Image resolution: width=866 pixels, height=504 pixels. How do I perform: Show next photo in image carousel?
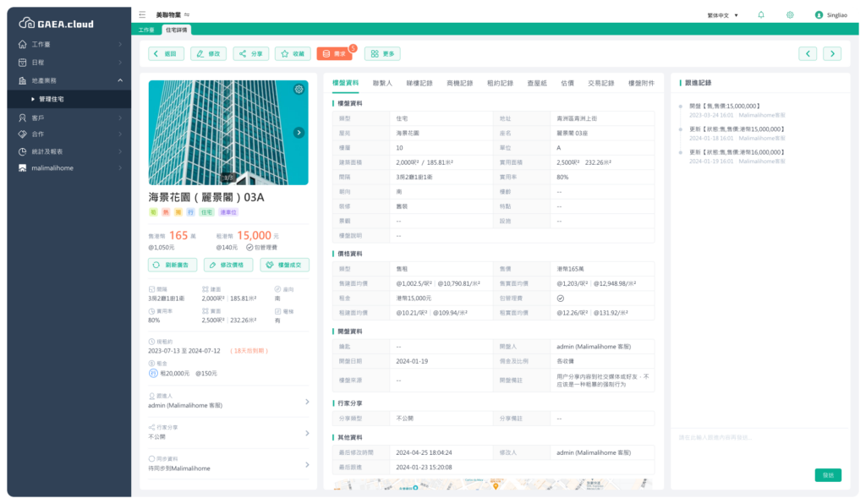coord(299,133)
